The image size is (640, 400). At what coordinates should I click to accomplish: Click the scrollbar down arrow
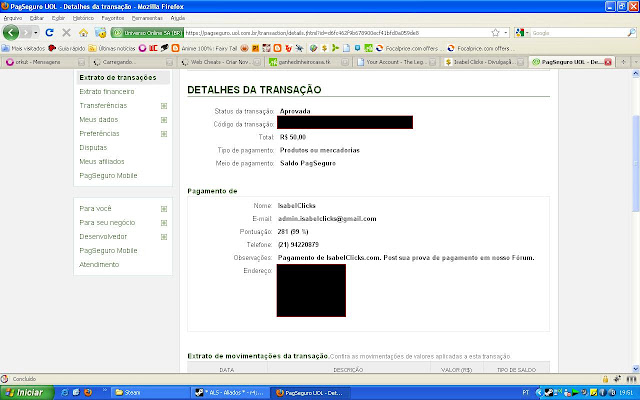point(636,369)
